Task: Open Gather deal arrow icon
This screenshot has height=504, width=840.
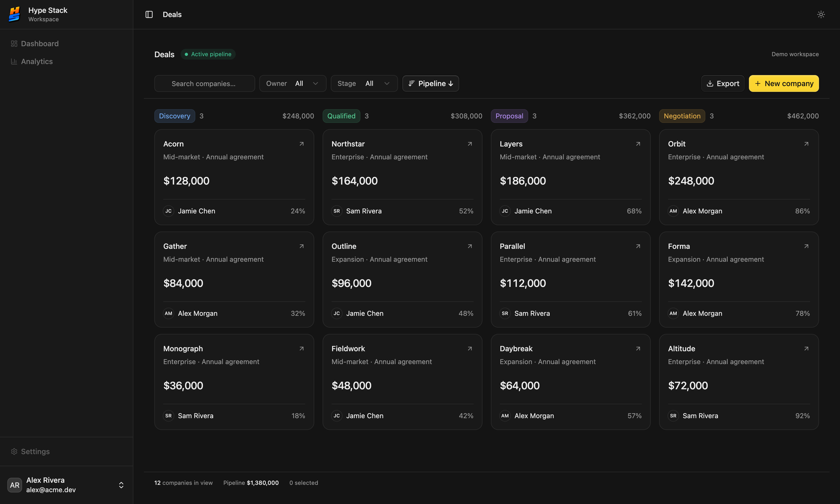Action: (302, 246)
